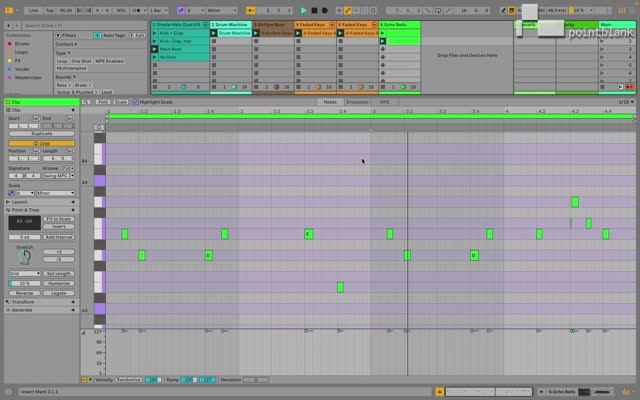Toggle the clip Scale enable icon
Screen dimensions: 640x400
tap(11, 193)
